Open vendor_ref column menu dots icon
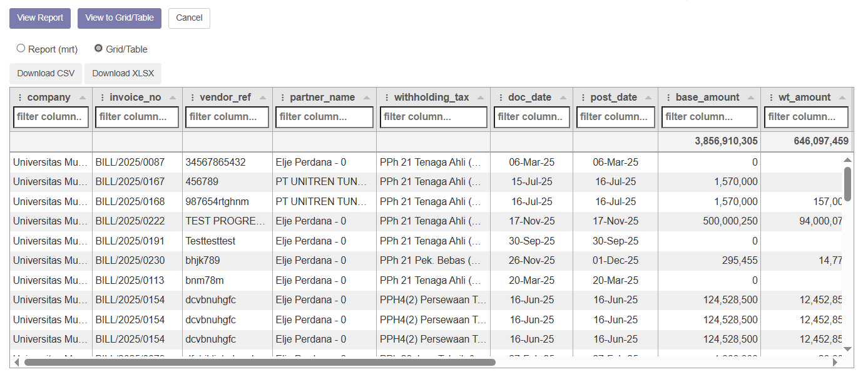 [192, 98]
